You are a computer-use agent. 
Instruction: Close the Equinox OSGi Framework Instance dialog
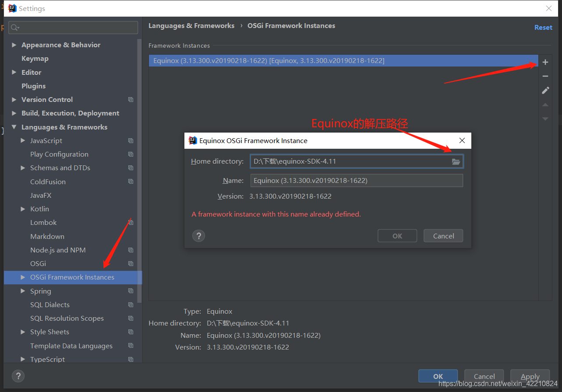click(462, 140)
